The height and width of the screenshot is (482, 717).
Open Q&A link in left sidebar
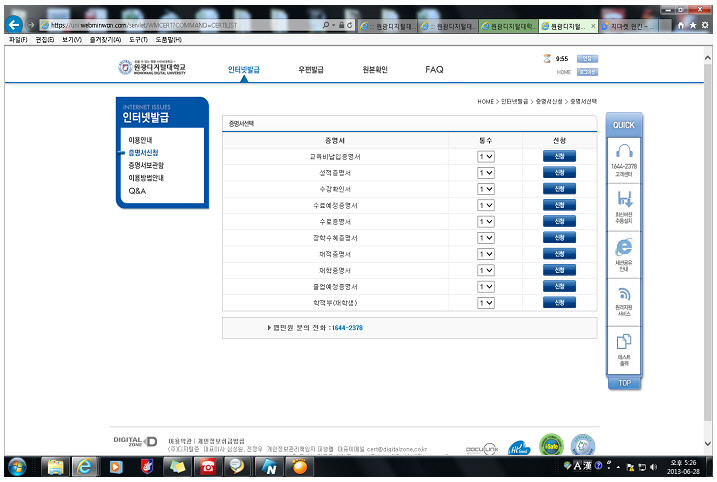(137, 190)
